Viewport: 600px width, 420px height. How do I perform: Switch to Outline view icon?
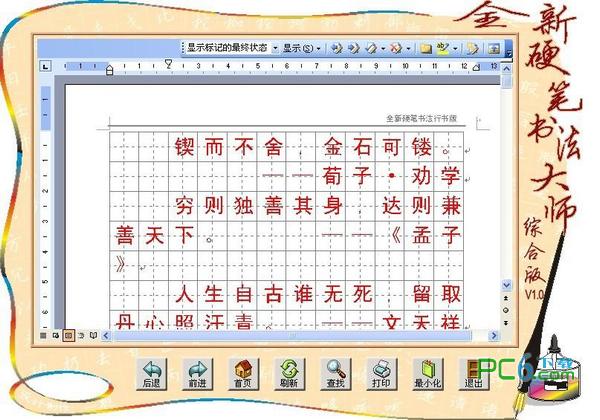[81, 335]
